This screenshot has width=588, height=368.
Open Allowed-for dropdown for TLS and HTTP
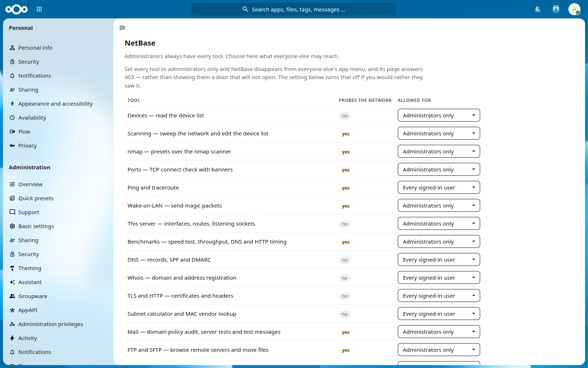click(x=439, y=296)
